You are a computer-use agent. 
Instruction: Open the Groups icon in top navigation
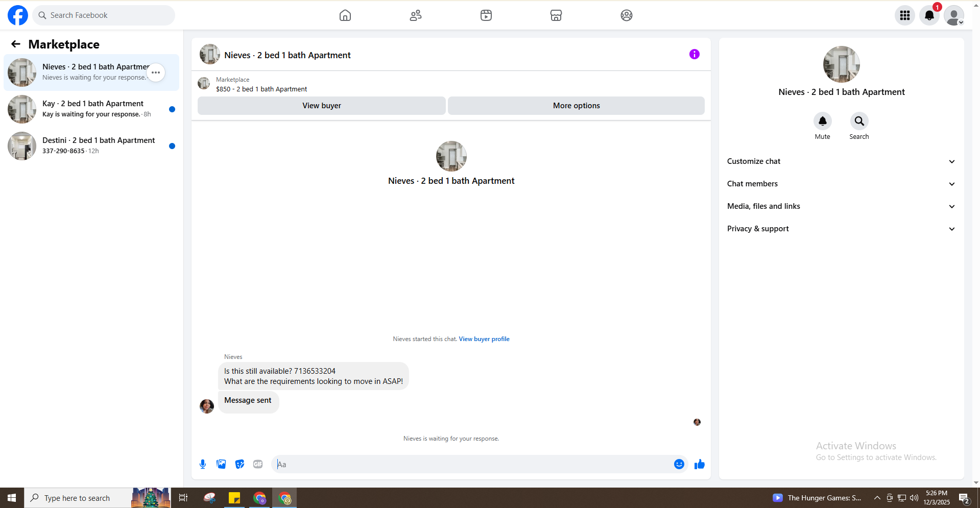tap(627, 15)
